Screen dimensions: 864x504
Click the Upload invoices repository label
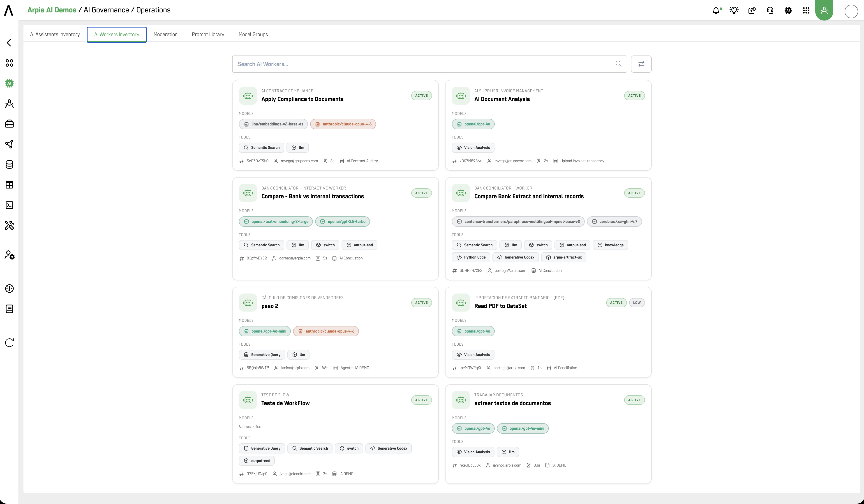click(582, 161)
